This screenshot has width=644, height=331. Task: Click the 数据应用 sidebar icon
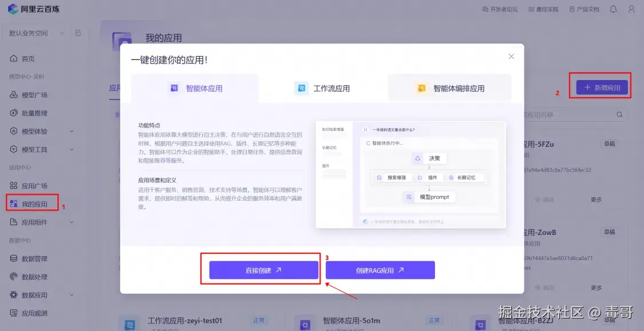pyautogui.click(x=14, y=295)
